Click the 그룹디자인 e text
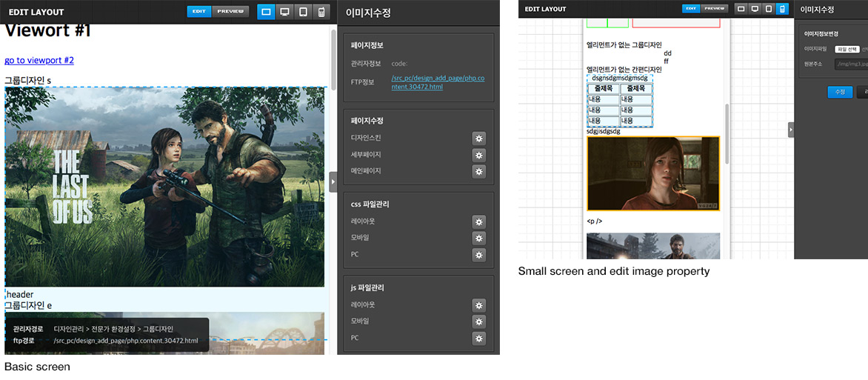 [x=28, y=305]
